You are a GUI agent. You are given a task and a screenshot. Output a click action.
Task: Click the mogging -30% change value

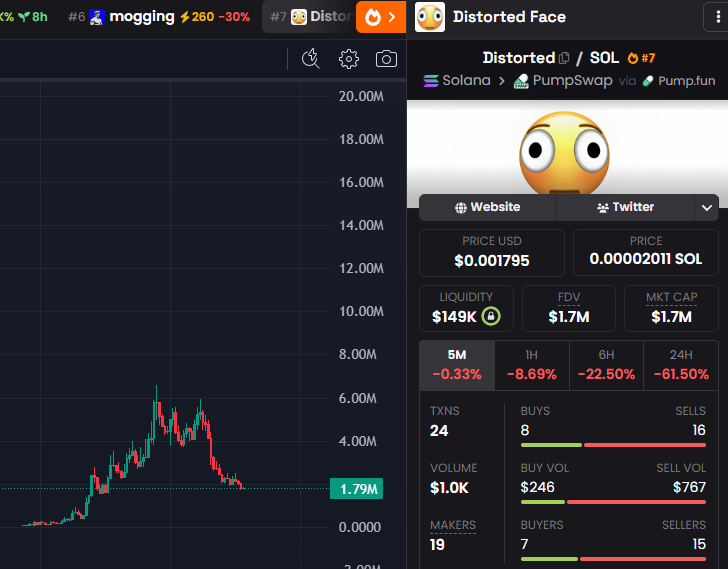(x=234, y=17)
